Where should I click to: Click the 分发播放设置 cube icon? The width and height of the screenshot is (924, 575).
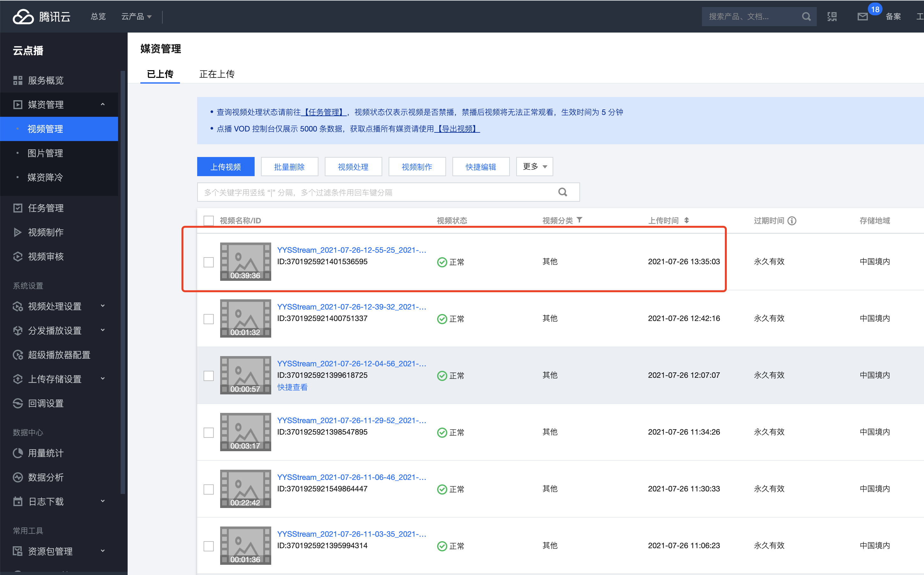[18, 331]
